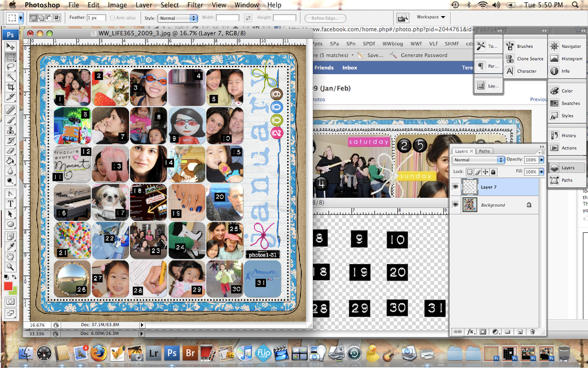
Task: Open tool preset picker arrow
Action: (21, 18)
